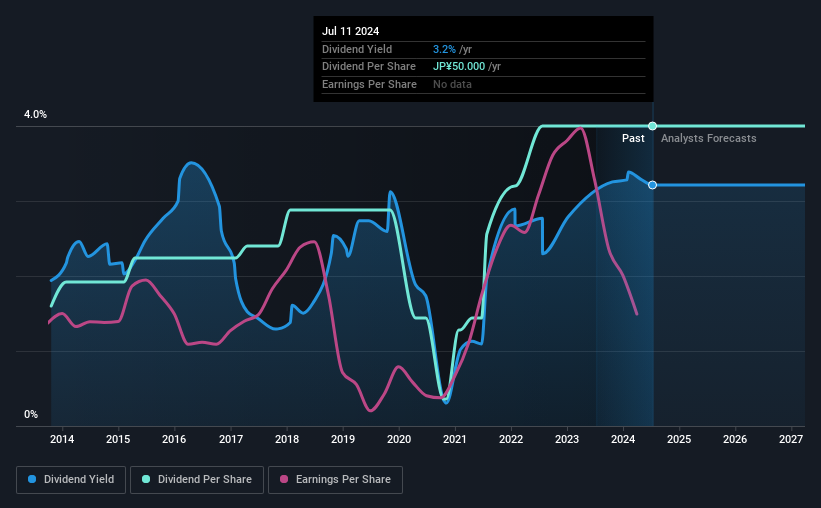Toggle the Dividend Yield legend button

click(71, 480)
